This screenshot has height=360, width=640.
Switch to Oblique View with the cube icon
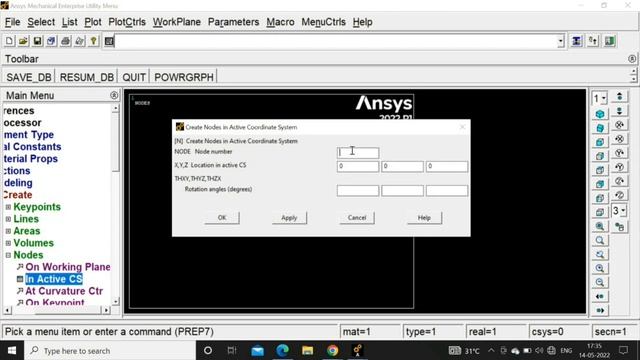600,128
